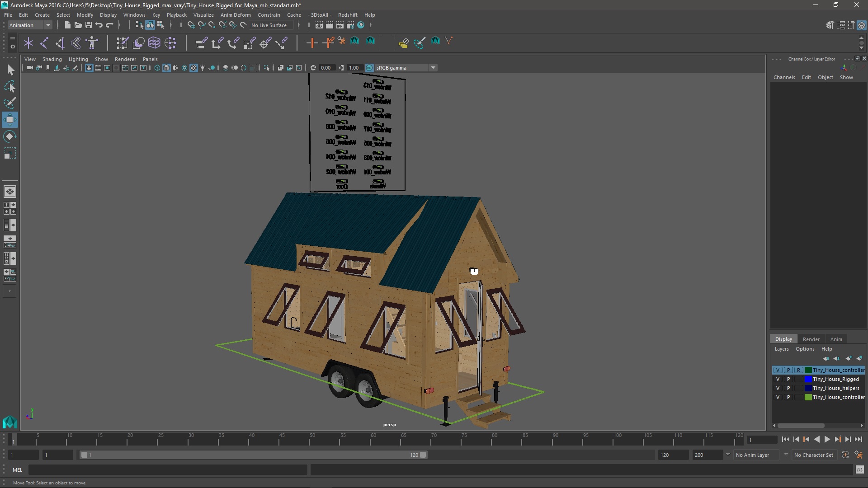The height and width of the screenshot is (488, 868).
Task: Click the blue Tiny_House_Rigged layer color swatch
Action: coord(808,379)
